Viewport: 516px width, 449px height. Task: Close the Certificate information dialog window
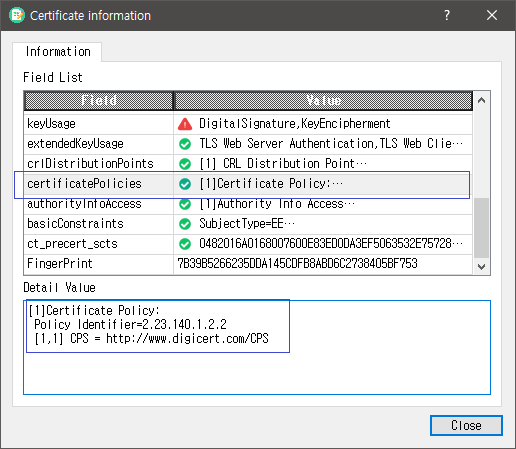coord(492,15)
